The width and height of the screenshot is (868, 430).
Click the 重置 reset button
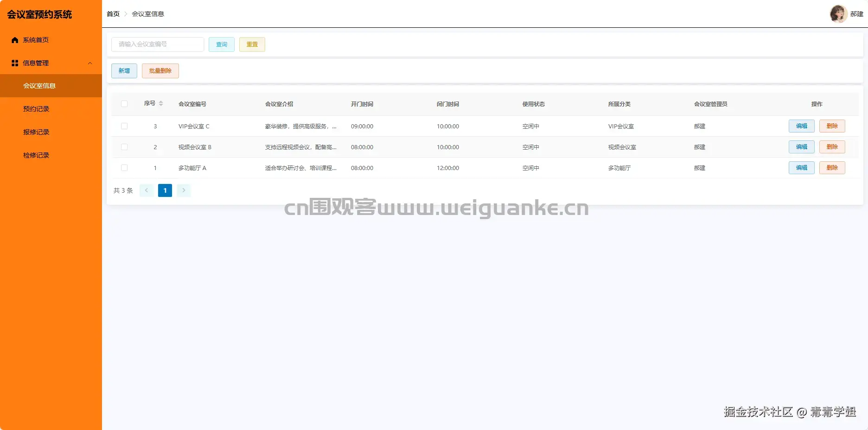[x=252, y=44]
